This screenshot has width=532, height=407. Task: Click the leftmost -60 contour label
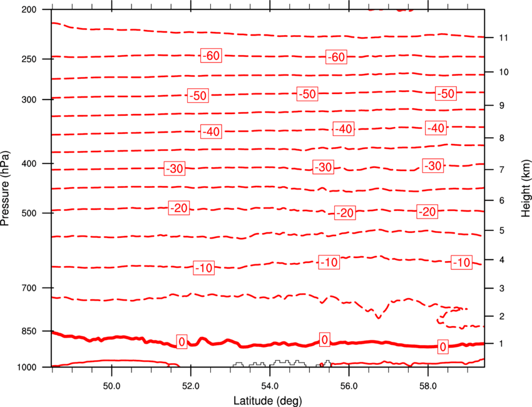coord(212,55)
